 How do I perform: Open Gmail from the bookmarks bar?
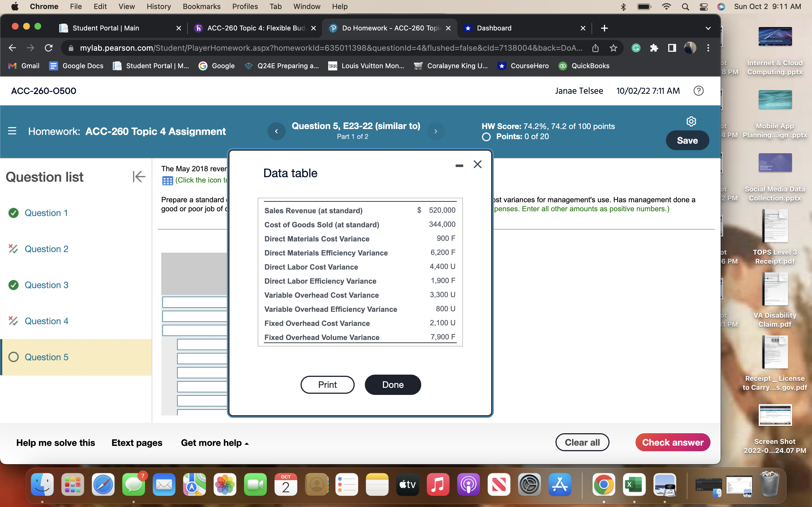click(x=23, y=66)
